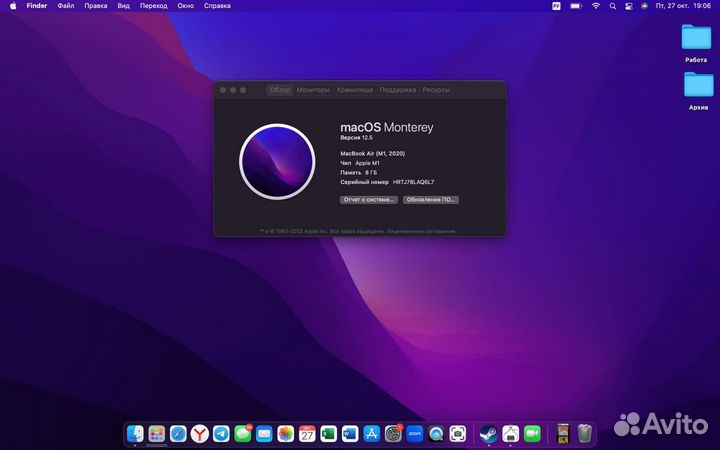Click the Apple M1 chip value
Screen dimensions: 720x450
pyautogui.click(x=367, y=163)
